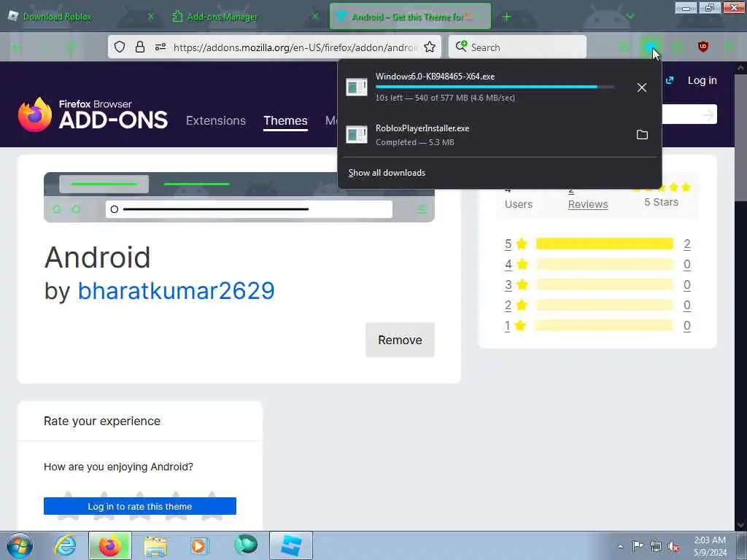Close the Add-ons Manager tab

315,17
